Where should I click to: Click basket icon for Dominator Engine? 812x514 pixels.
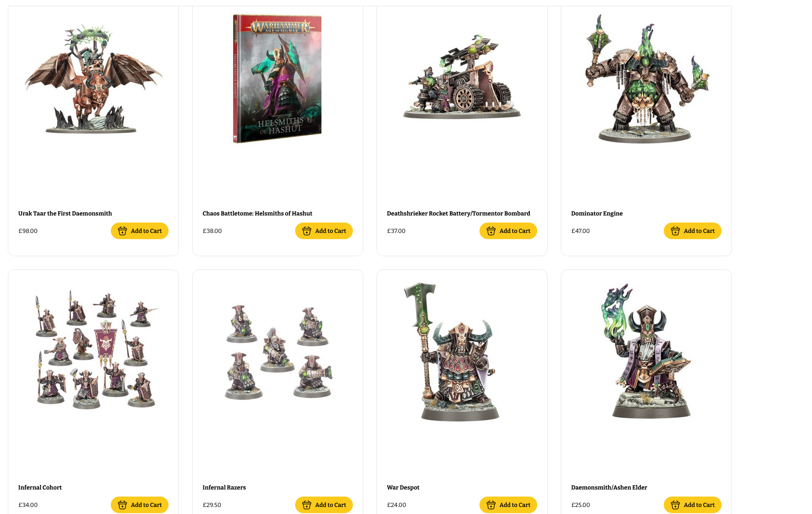(675, 231)
